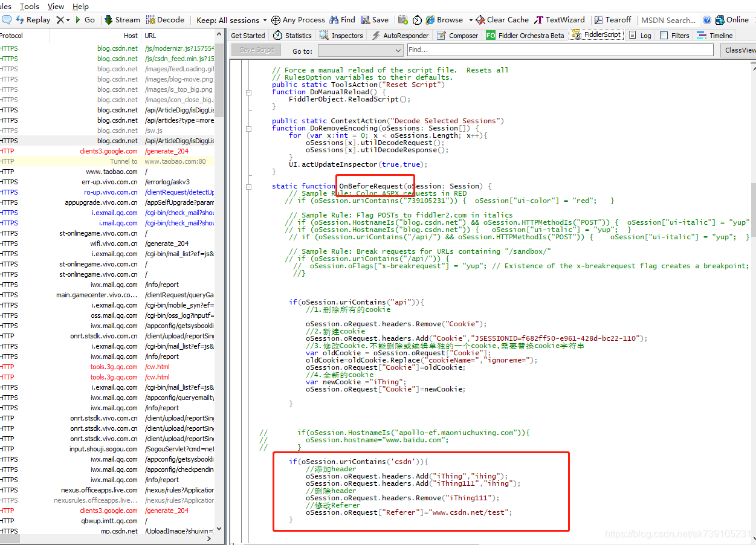This screenshot has height=545, width=756.
Task: Open the Remove sessions X dropdown
Action: [63, 20]
